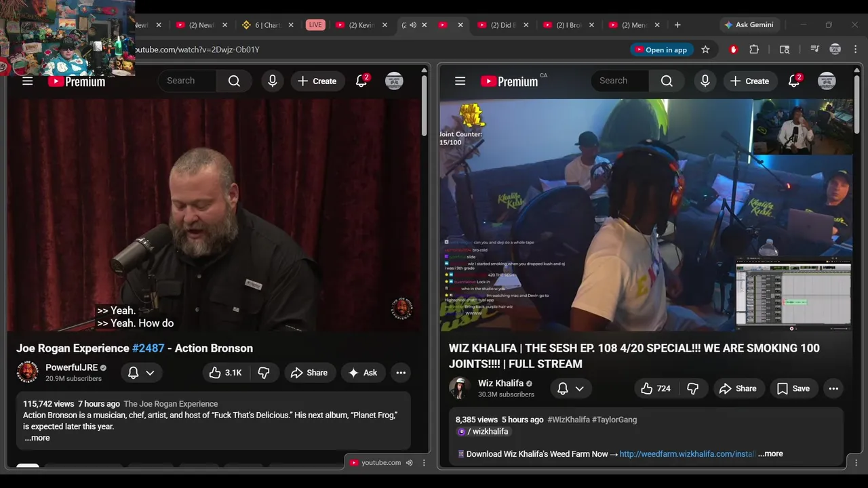868x488 pixels.
Task: Dislike the Joe Rogan Experience video
Action: click(x=264, y=373)
